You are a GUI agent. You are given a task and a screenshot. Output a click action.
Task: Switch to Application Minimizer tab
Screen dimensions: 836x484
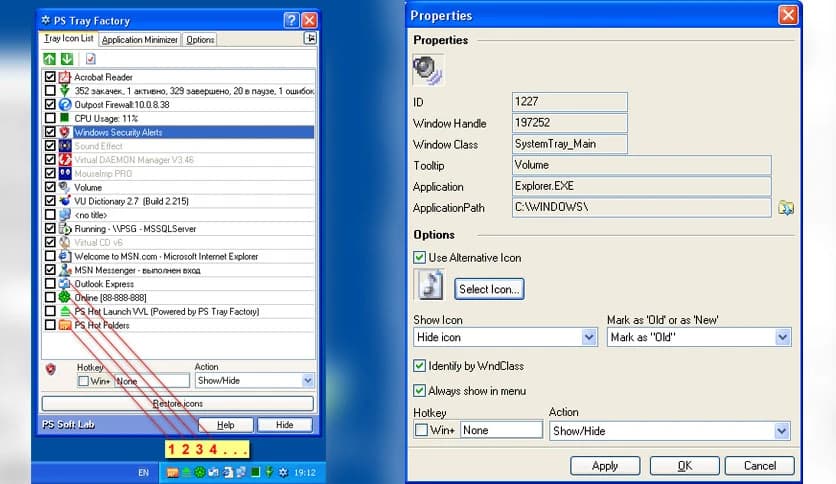pos(140,39)
